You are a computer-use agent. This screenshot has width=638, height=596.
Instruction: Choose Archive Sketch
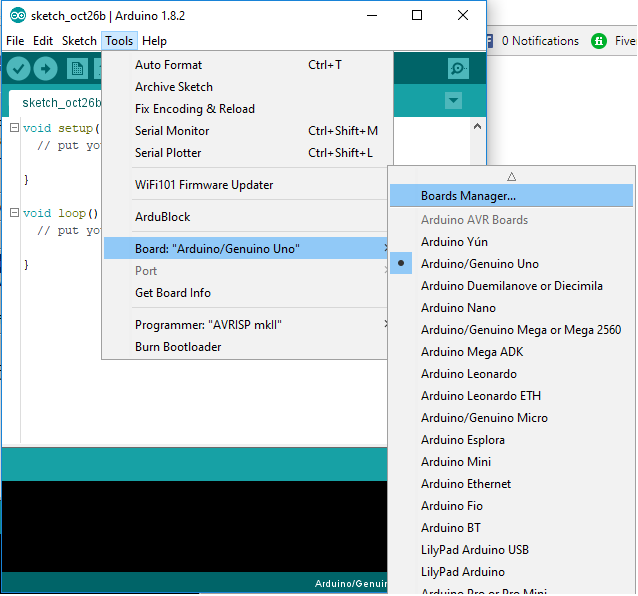(247, 87)
